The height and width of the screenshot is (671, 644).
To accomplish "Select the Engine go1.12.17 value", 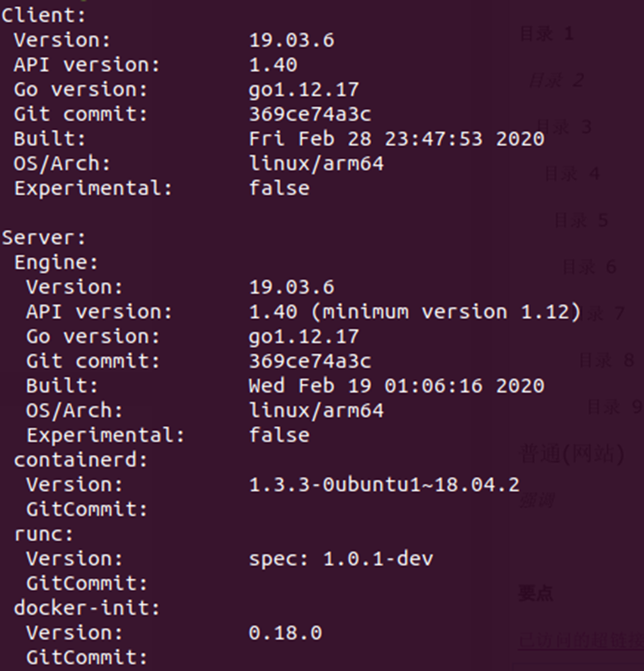I will point(304,337).
